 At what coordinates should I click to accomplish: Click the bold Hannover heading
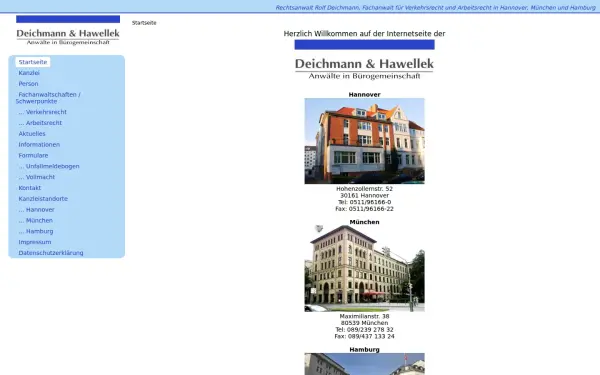tap(364, 95)
